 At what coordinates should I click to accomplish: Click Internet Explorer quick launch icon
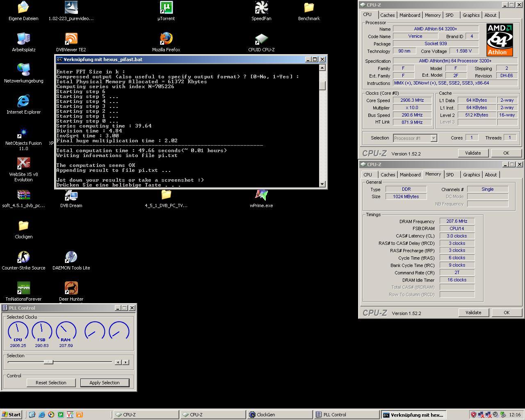(x=41, y=415)
